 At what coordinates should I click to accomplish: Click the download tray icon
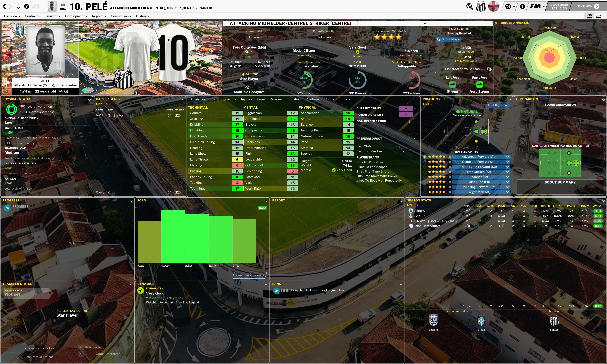599,16
